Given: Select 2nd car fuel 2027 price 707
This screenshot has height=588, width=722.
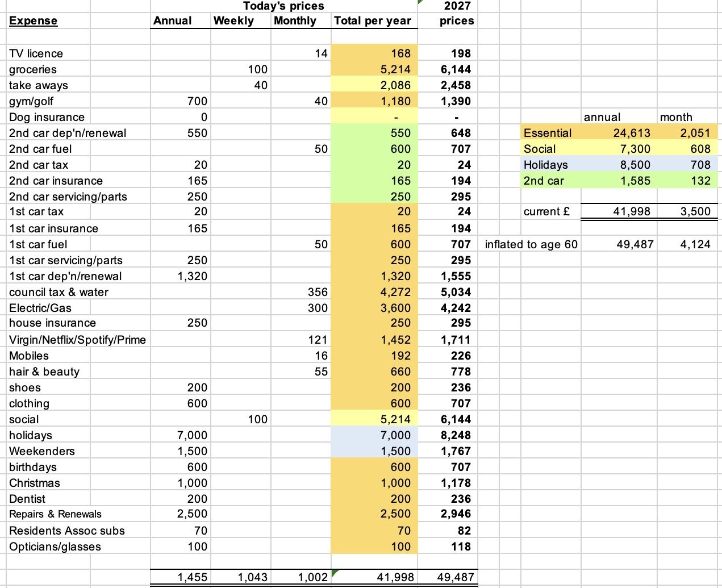Looking at the screenshot, I should click(x=461, y=149).
